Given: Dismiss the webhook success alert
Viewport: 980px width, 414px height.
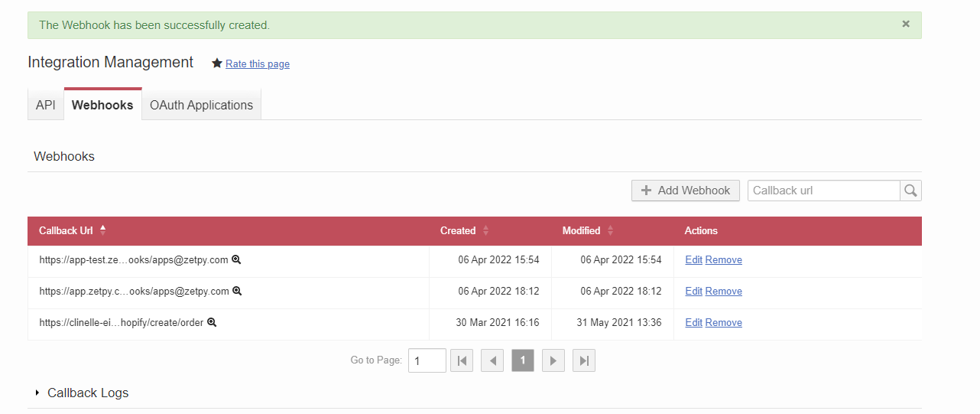Looking at the screenshot, I should (906, 24).
